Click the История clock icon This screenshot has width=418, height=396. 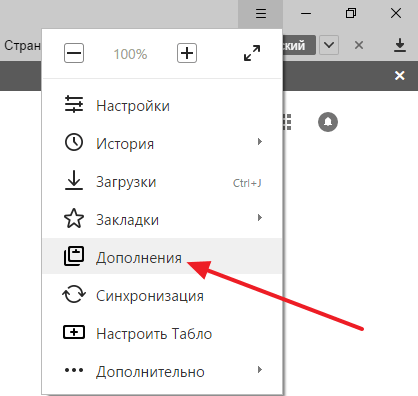[x=74, y=143]
